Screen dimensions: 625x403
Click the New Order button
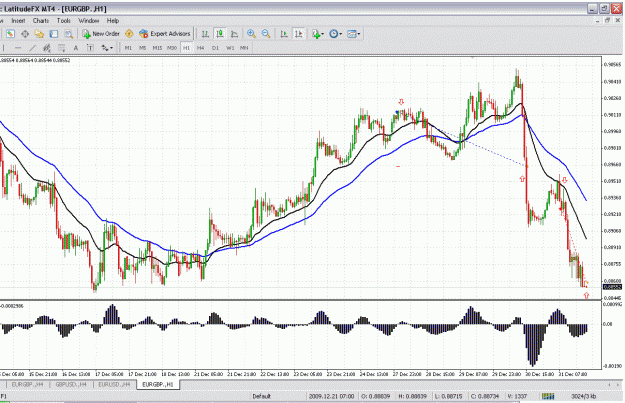(x=101, y=34)
